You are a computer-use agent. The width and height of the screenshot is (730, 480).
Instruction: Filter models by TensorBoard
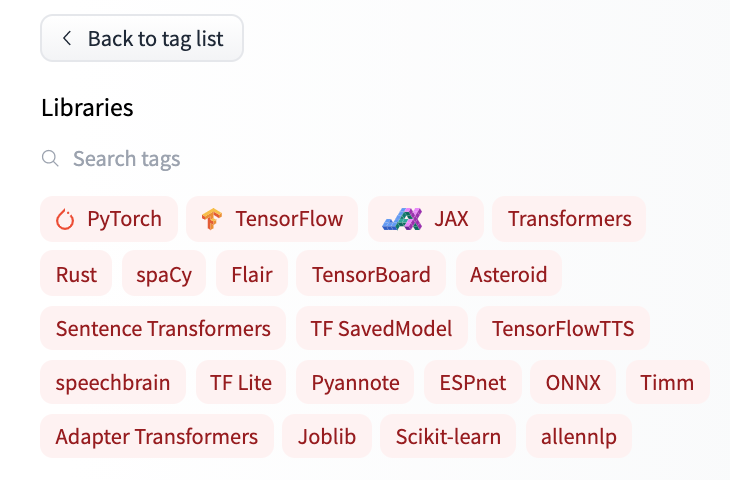[x=371, y=274]
